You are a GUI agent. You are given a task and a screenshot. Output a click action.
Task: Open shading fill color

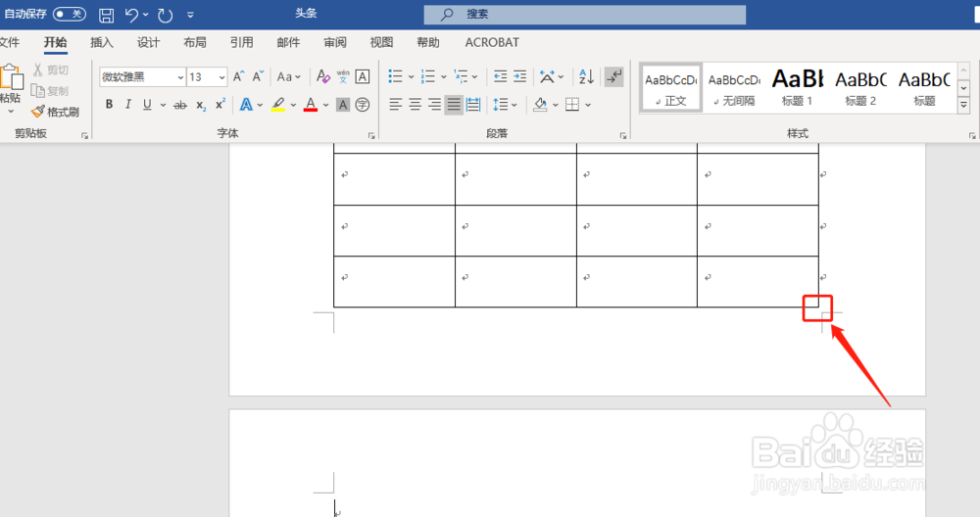541,104
